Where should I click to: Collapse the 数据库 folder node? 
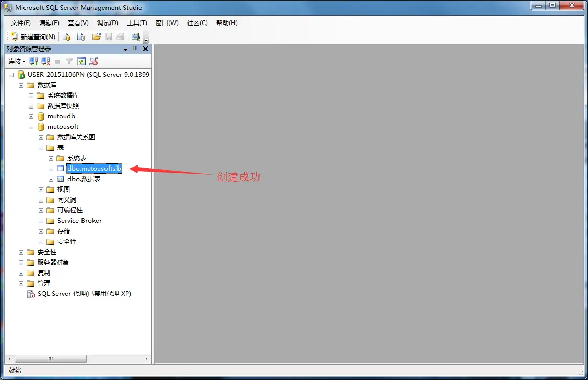(x=21, y=86)
